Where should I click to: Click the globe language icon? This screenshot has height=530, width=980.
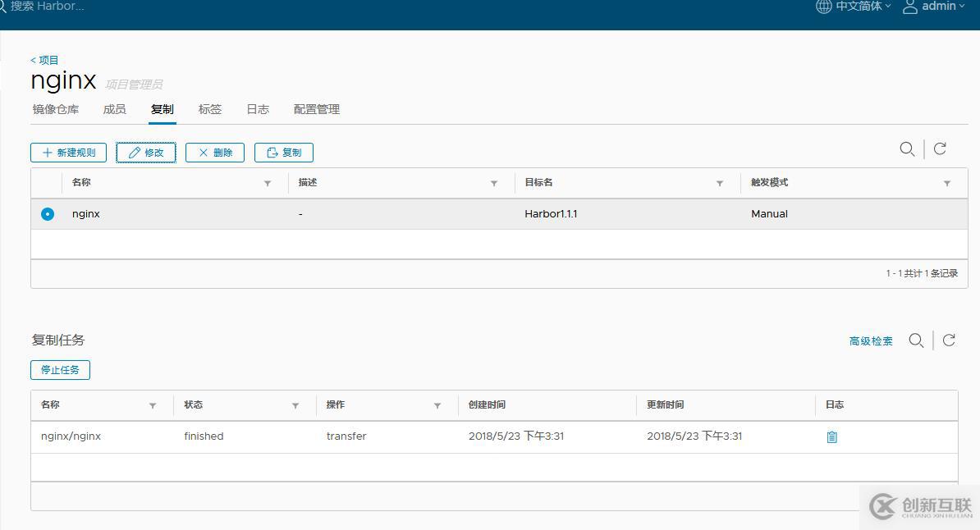point(824,7)
